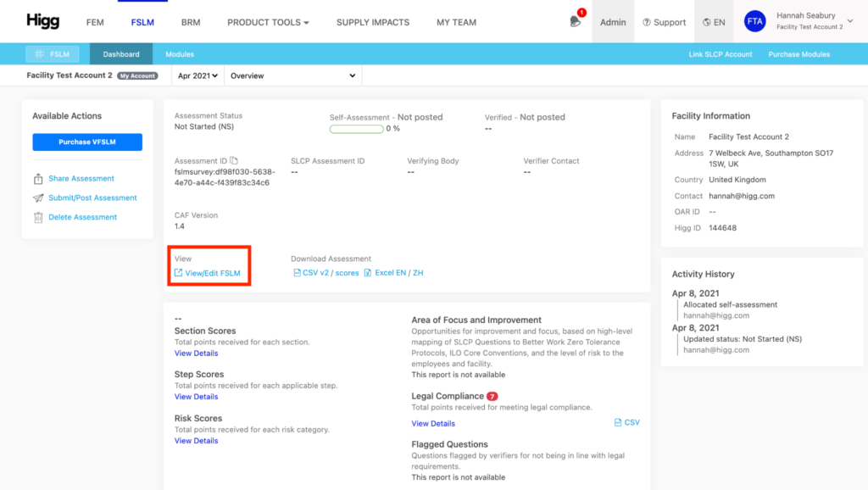Select the Dashboard tab
This screenshot has height=490, width=868.
(x=121, y=54)
